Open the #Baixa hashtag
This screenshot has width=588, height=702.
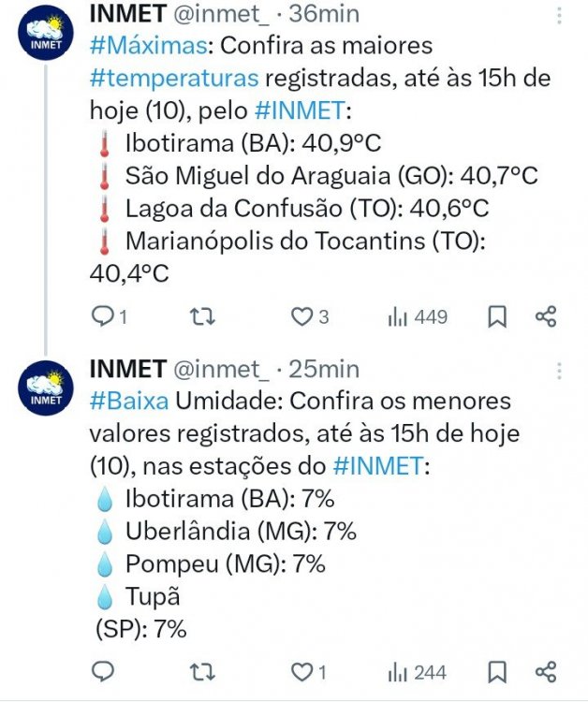[129, 401]
